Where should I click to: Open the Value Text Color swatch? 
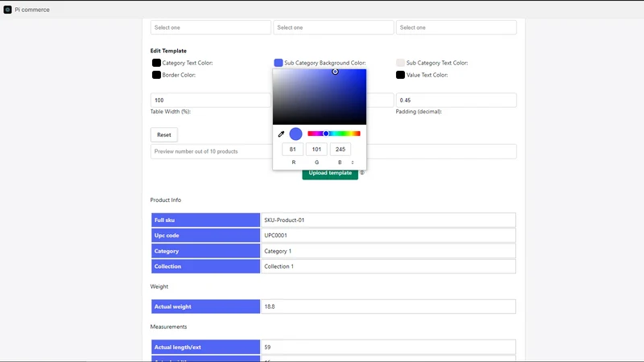[400, 75]
